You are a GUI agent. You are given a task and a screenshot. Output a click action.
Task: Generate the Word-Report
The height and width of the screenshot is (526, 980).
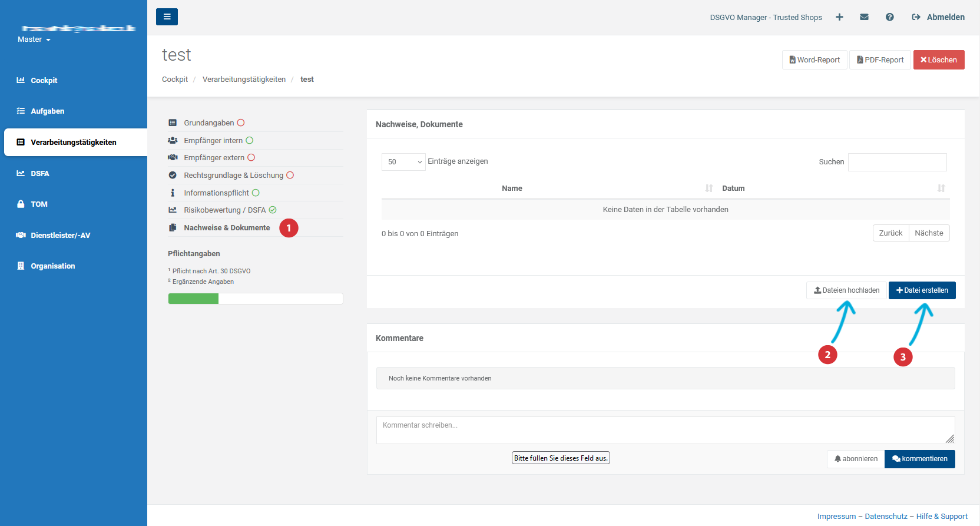click(815, 60)
